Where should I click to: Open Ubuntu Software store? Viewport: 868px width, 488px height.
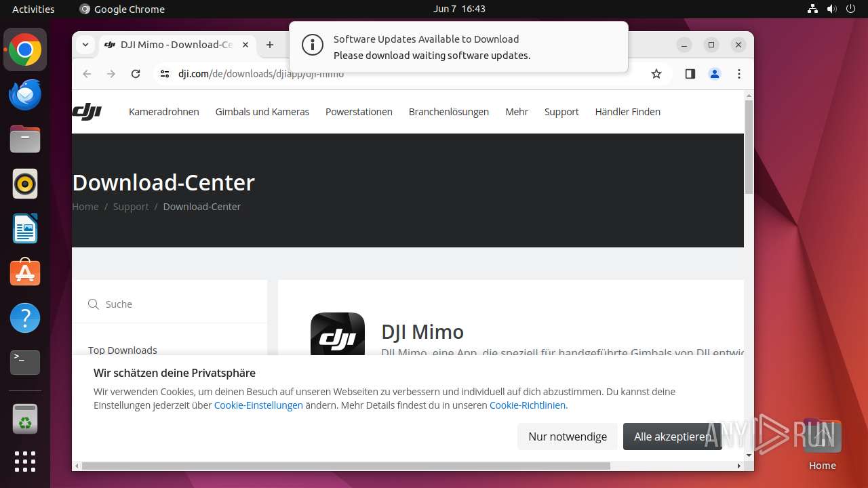coord(25,273)
